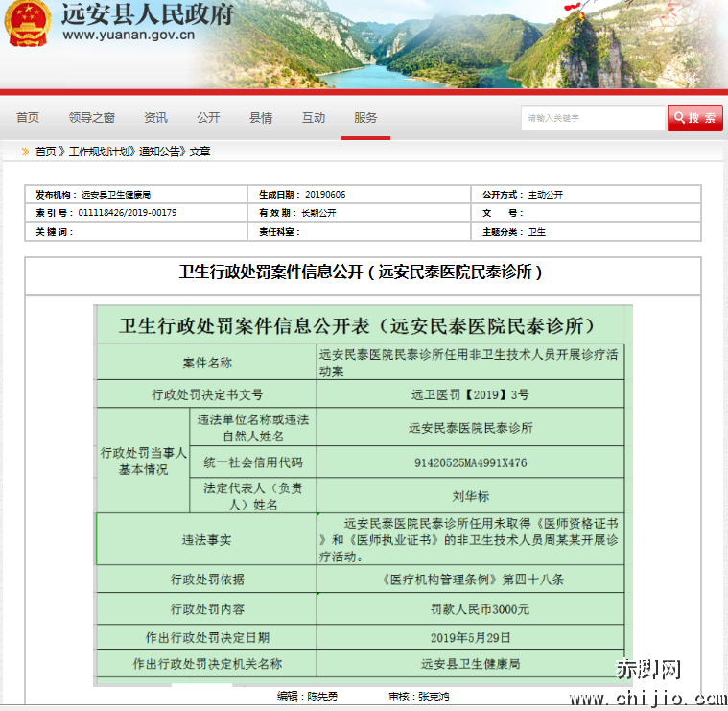
Task: Click the 长期公开 validity value
Action: coord(318,213)
